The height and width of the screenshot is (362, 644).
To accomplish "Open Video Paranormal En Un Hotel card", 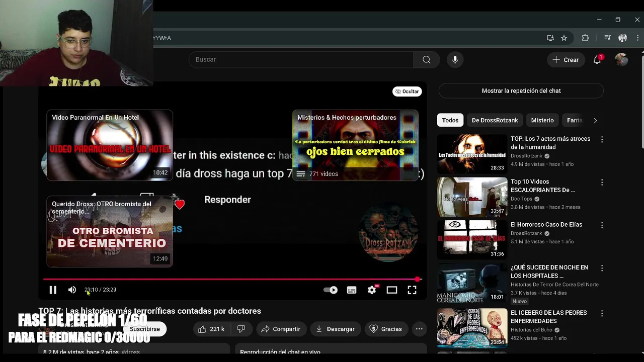I will coord(110,145).
